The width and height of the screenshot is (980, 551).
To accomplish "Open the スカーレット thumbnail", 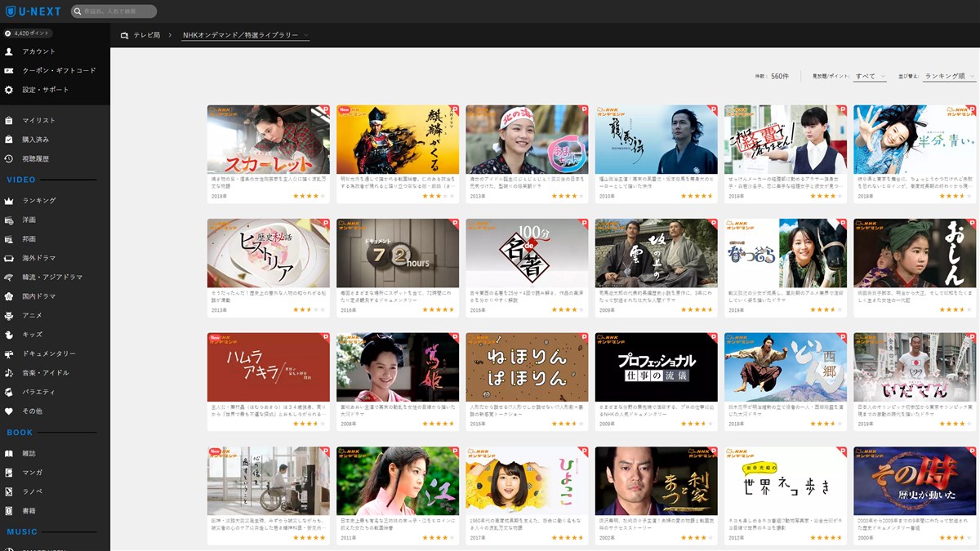I will [269, 139].
